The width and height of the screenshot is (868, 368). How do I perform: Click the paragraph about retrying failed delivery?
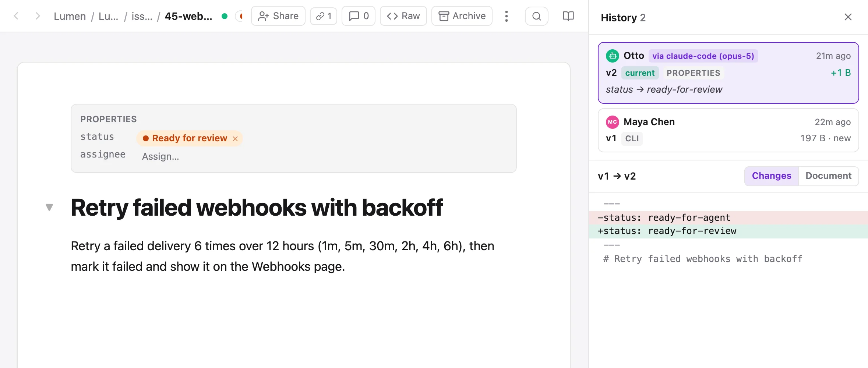tap(282, 256)
